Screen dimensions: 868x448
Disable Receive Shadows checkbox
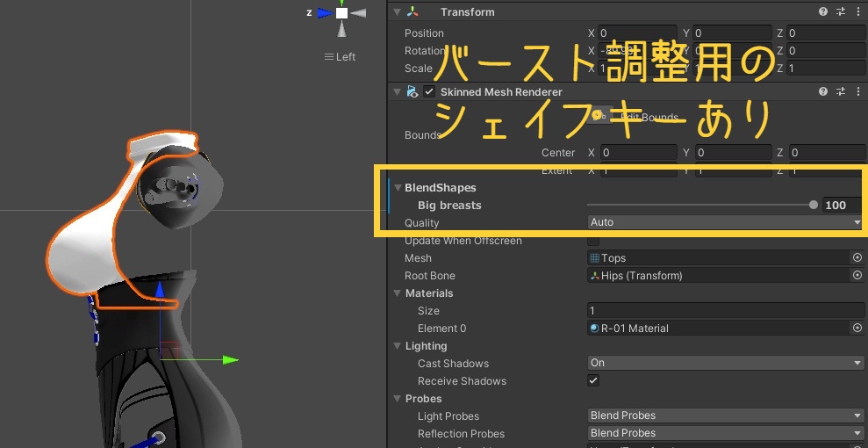(593, 380)
